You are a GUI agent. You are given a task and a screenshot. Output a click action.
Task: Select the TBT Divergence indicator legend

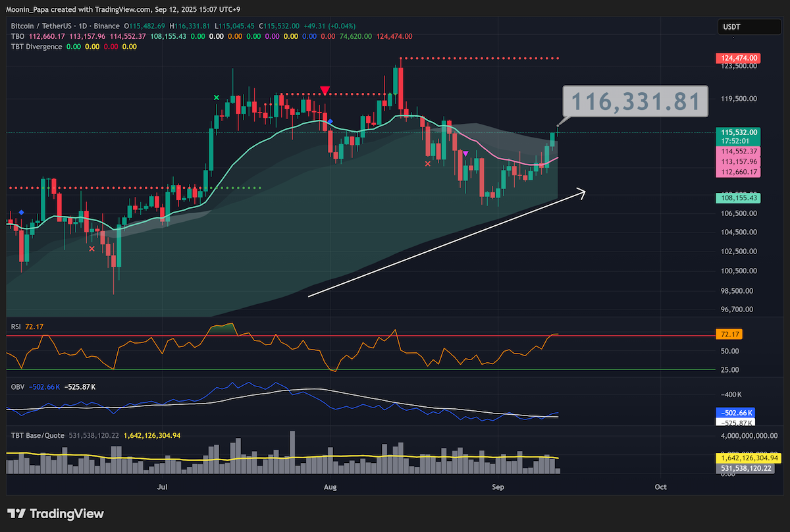pos(36,47)
